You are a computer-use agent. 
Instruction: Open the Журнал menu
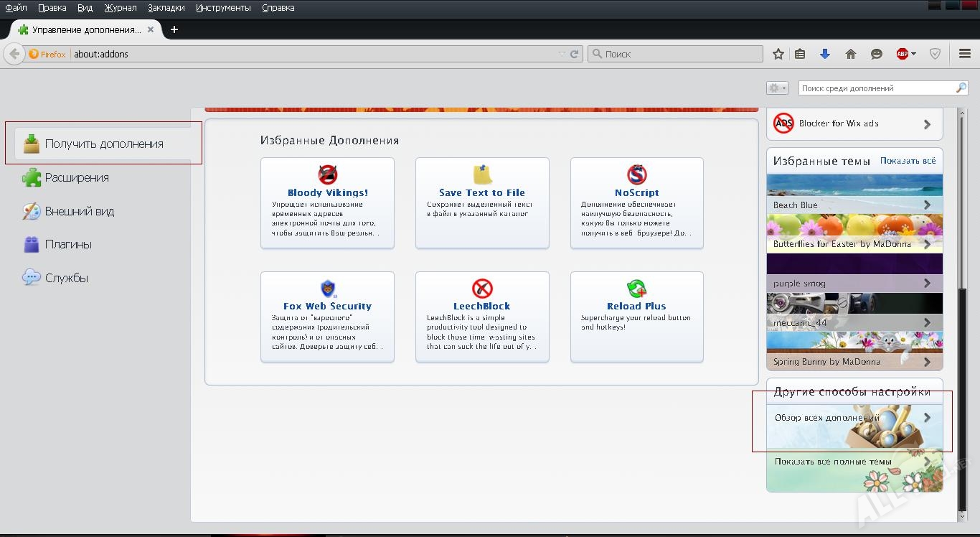[120, 8]
